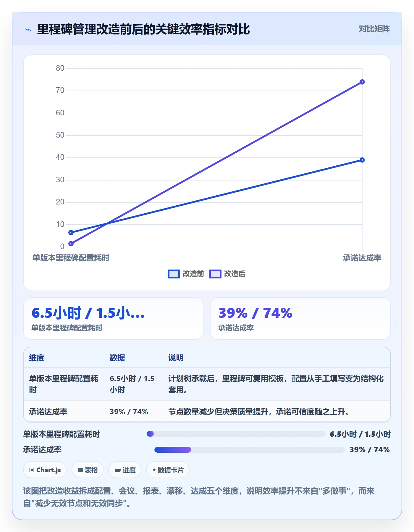The height and width of the screenshot is (532, 414).
Task: Select the 改造前 point at 6.5
Action: coord(71,233)
